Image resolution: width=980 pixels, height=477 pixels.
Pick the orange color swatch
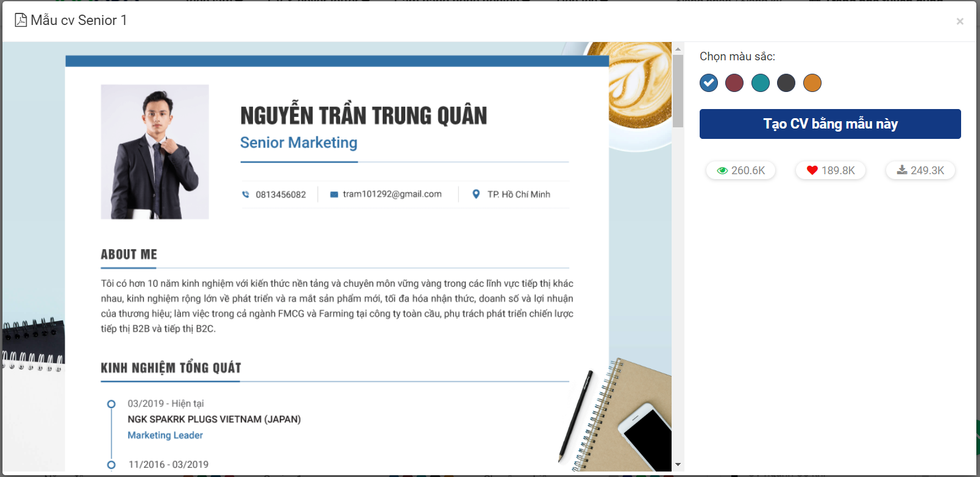click(x=812, y=83)
